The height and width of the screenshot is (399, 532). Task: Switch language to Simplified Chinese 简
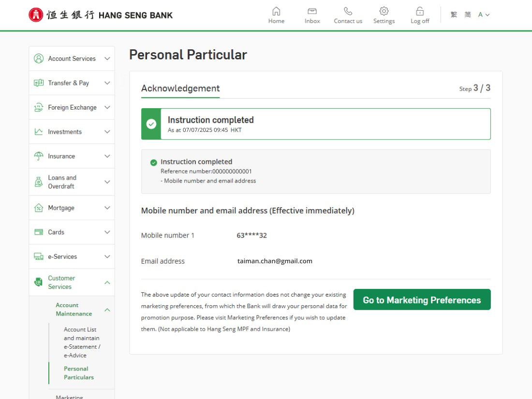point(468,15)
